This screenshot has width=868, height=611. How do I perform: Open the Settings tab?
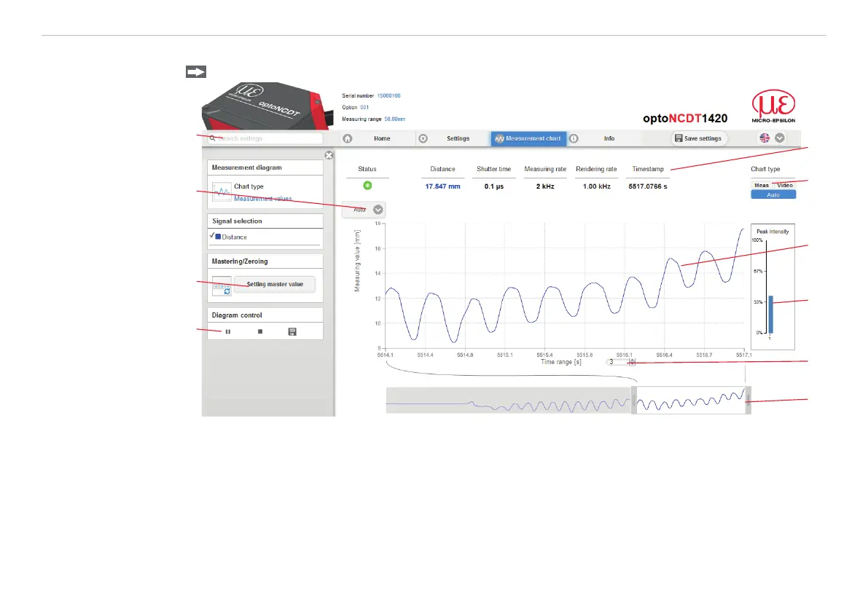(458, 138)
